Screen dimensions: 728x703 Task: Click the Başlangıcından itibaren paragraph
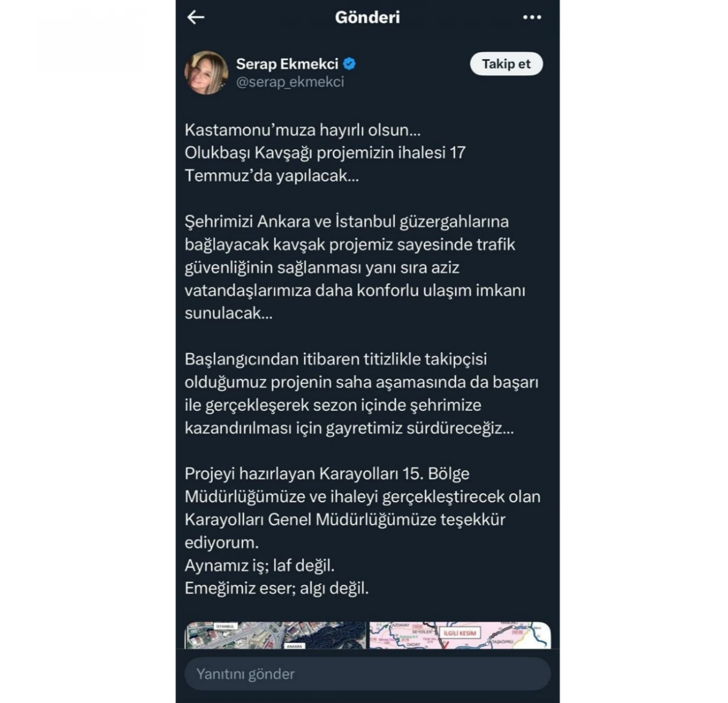pos(362,394)
